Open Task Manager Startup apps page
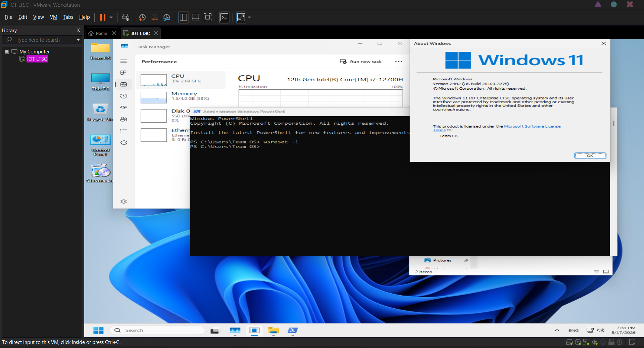This screenshot has height=348, width=644. point(123,107)
